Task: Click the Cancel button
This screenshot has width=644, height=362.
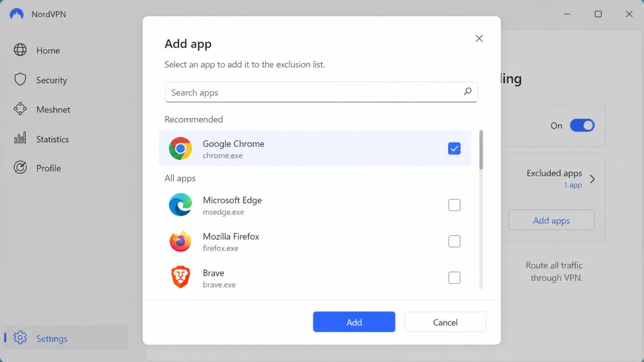Action: (445, 322)
